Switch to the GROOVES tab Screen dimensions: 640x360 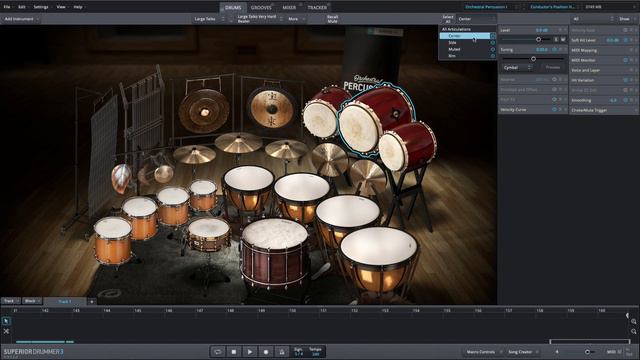[x=261, y=7]
